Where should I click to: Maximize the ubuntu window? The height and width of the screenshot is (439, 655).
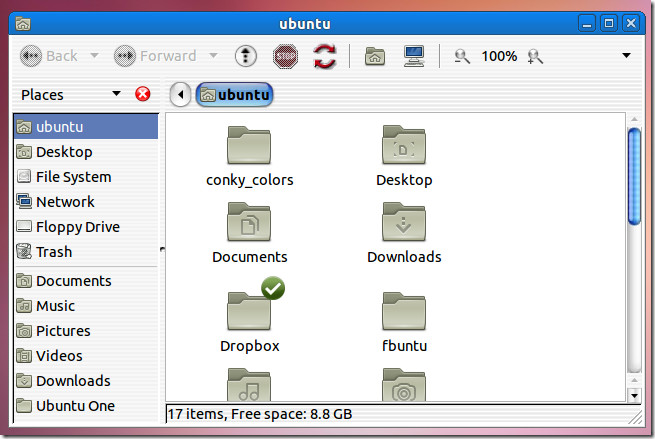[x=609, y=23]
